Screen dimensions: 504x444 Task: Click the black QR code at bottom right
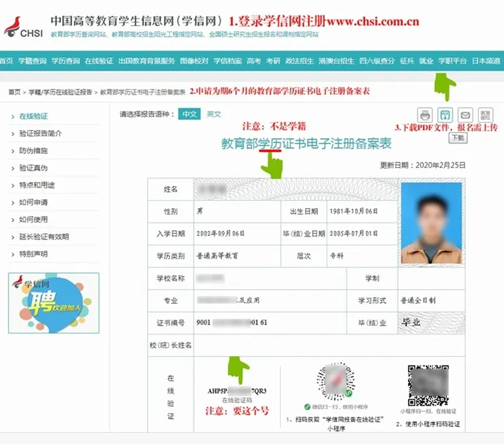(x=427, y=385)
